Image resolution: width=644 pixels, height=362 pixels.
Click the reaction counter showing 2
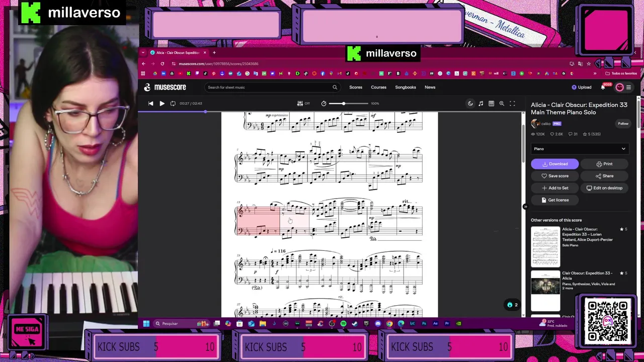coord(512,305)
